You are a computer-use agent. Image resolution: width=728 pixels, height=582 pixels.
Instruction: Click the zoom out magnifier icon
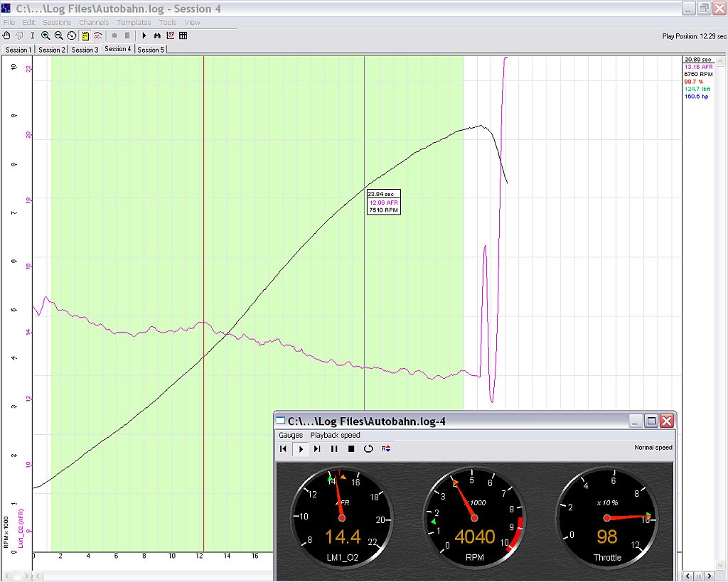point(58,36)
